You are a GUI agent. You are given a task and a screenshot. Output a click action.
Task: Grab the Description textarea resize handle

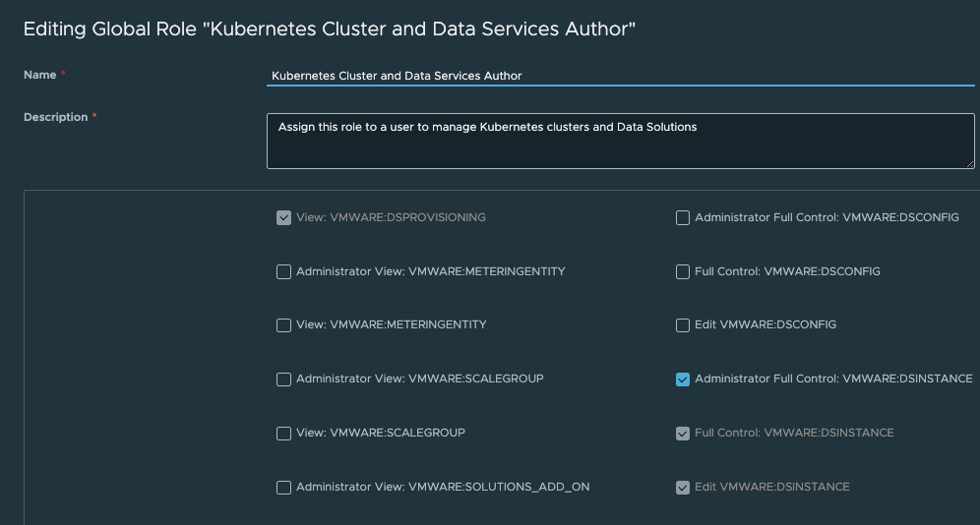pyautogui.click(x=969, y=163)
